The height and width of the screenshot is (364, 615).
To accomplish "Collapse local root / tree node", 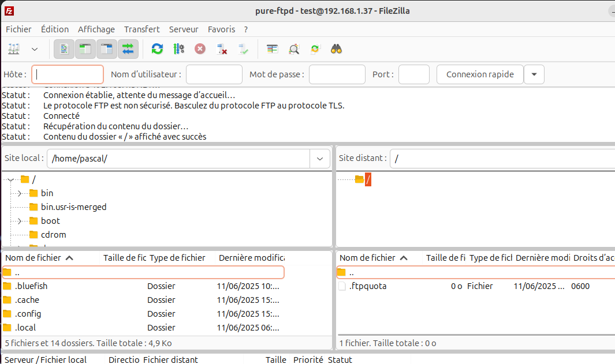I will coord(11,180).
